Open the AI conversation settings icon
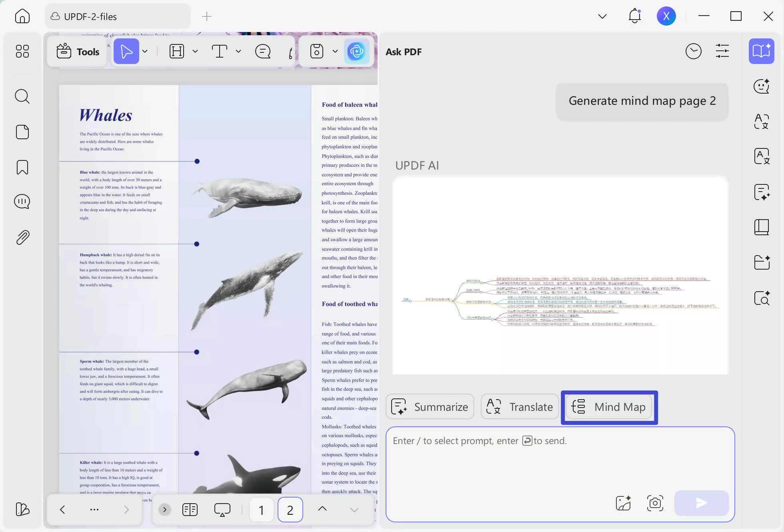The height and width of the screenshot is (532, 784). click(x=722, y=51)
